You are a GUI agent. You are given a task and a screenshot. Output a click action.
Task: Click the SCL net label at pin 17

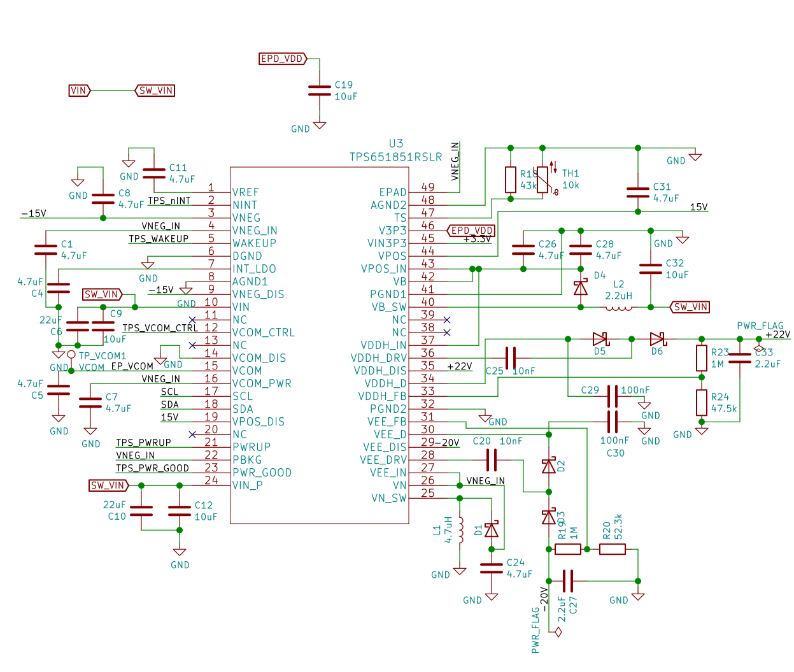coord(170,392)
